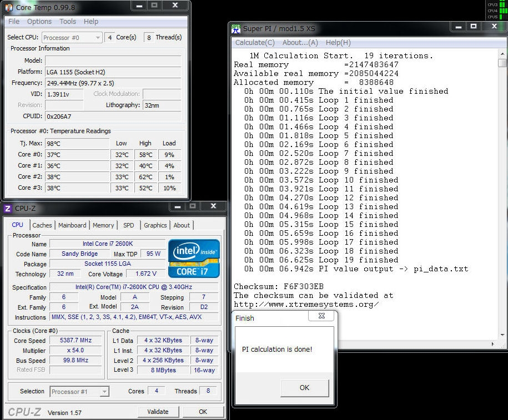Select the CPU tab in CPU-Z
The height and width of the screenshot is (420, 508).
pyautogui.click(x=18, y=225)
